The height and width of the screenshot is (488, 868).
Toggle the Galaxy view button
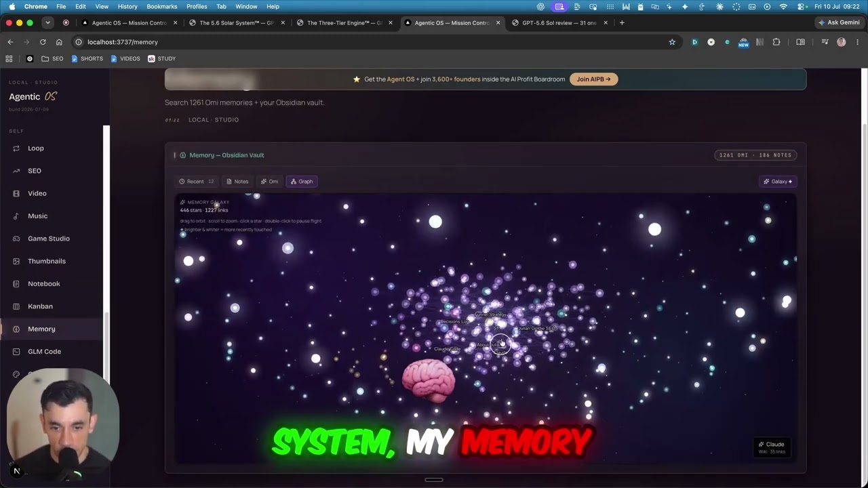tap(778, 181)
